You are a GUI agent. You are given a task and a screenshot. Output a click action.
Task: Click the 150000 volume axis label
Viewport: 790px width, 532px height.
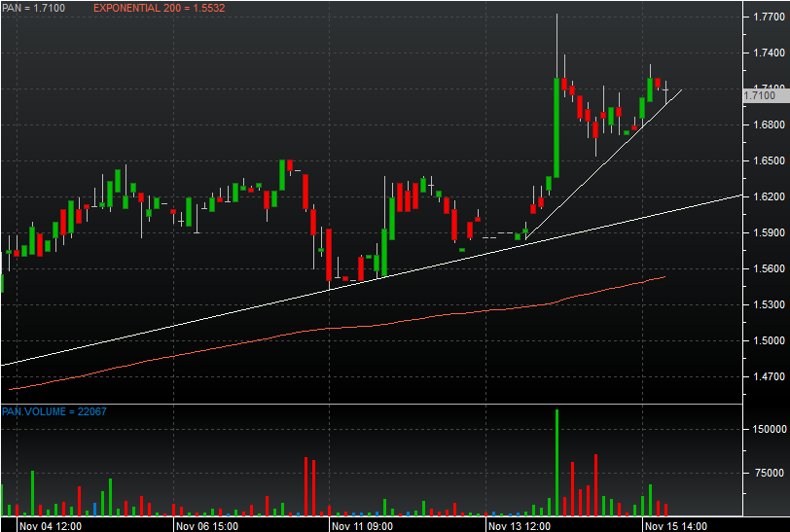770,429
